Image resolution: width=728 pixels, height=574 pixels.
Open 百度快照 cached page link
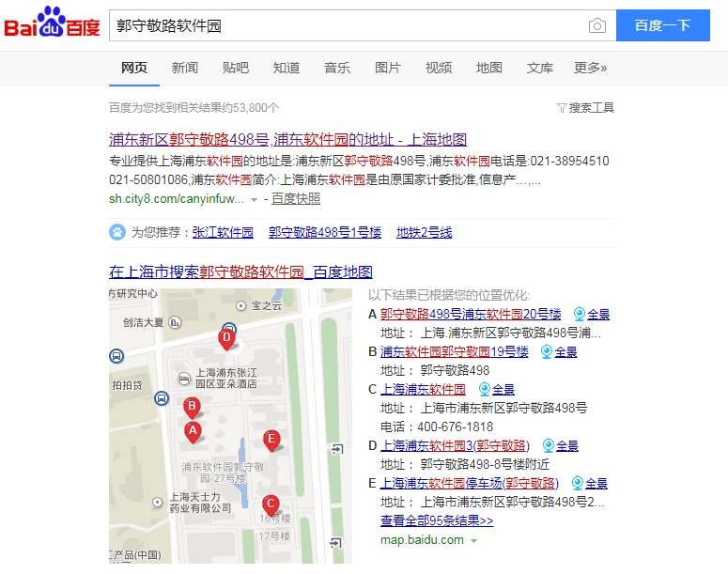pos(296,199)
